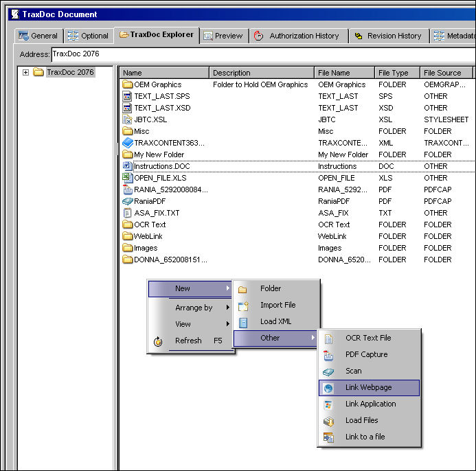Click the WebLink folder icon
Viewport: 476px width, 471px height.
[128, 236]
